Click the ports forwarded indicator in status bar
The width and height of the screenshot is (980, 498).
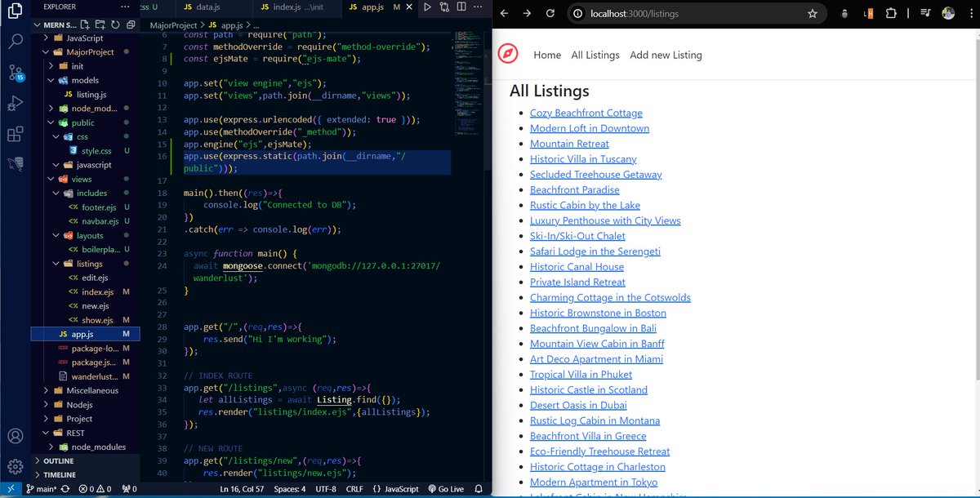tap(129, 489)
